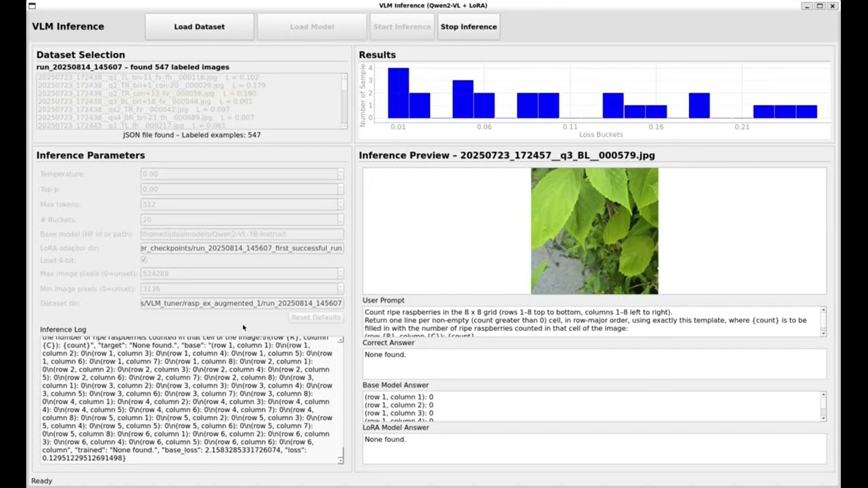Select dataset row ending 000118.jpg L = 0.102
The image size is (868, 488).
coord(189,78)
